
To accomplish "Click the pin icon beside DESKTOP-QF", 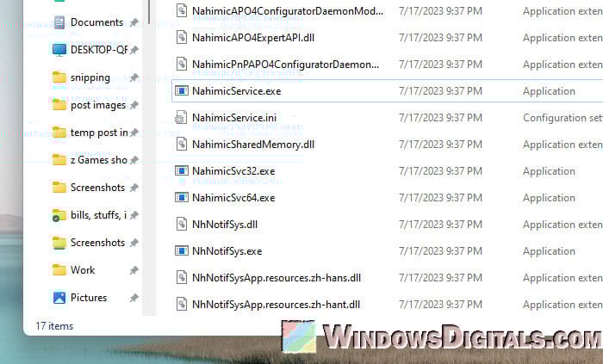I will click(x=134, y=50).
